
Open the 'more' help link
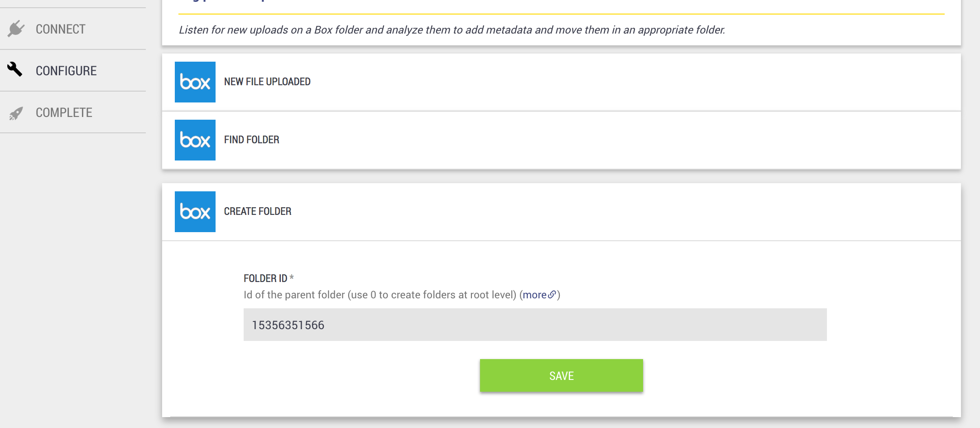534,295
